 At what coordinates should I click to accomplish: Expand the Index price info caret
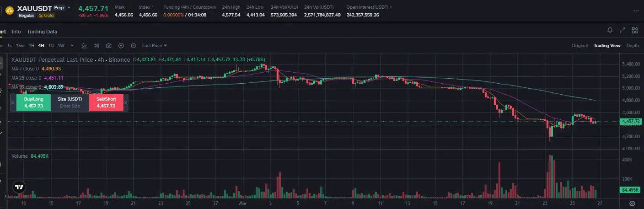153,8
